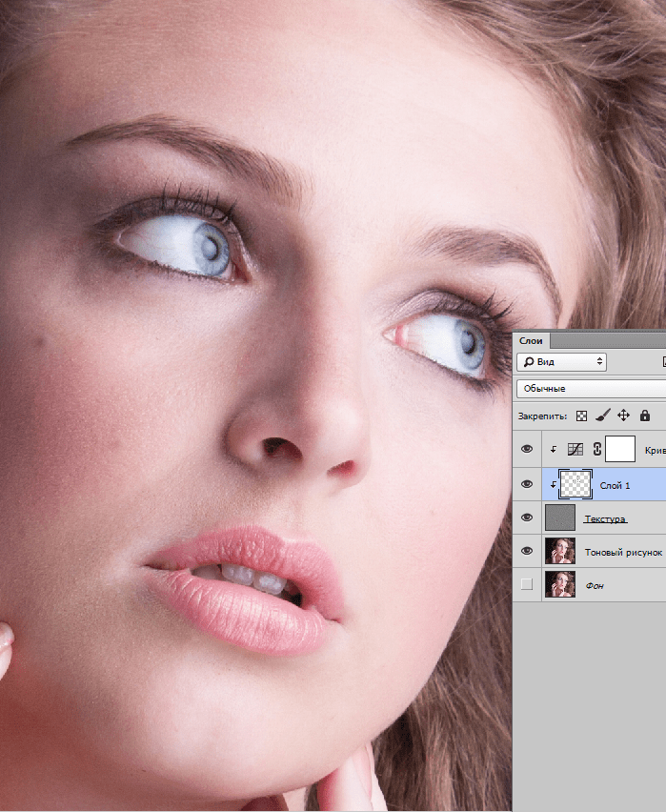Click the Curves adjustment layer icon

pos(575,450)
